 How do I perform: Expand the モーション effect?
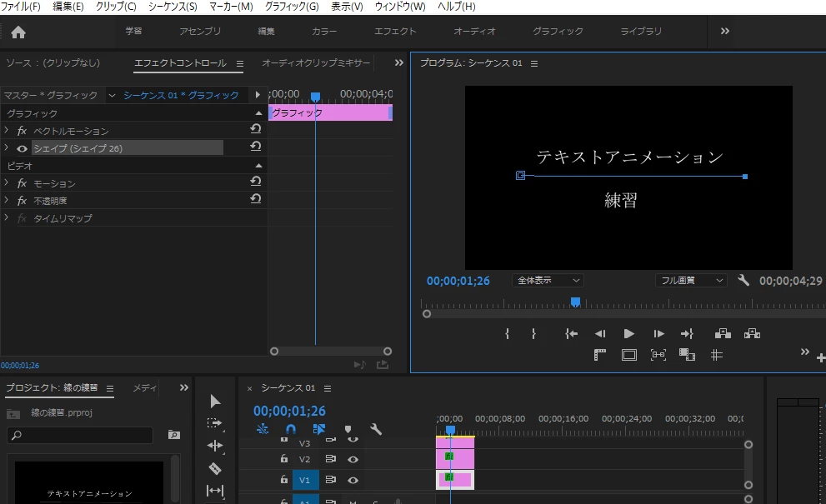tap(7, 182)
